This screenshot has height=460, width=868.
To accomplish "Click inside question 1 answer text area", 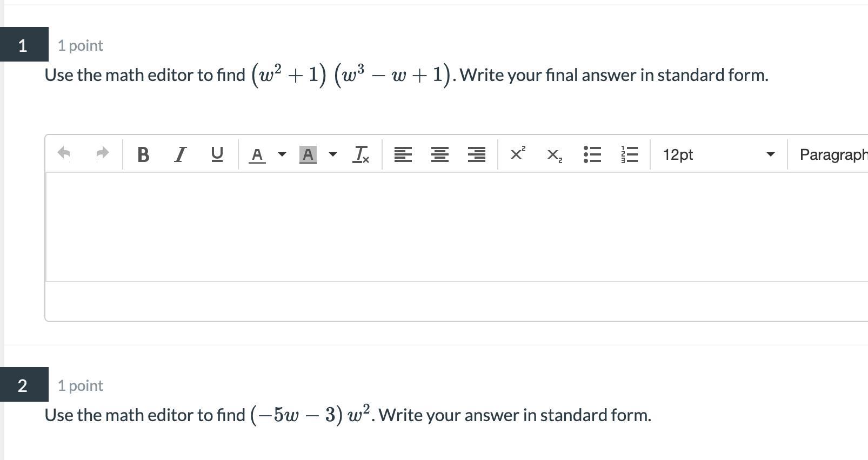I will click(x=454, y=227).
